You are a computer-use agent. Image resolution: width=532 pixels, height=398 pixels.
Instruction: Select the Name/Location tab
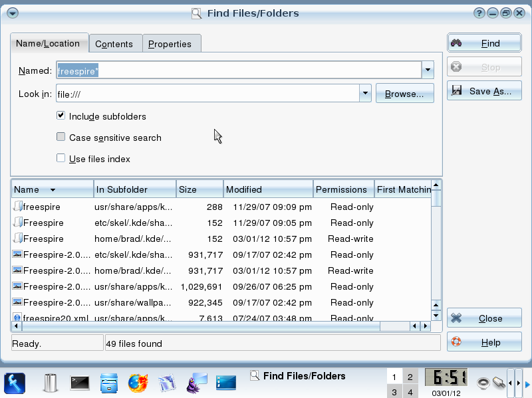pyautogui.click(x=49, y=43)
